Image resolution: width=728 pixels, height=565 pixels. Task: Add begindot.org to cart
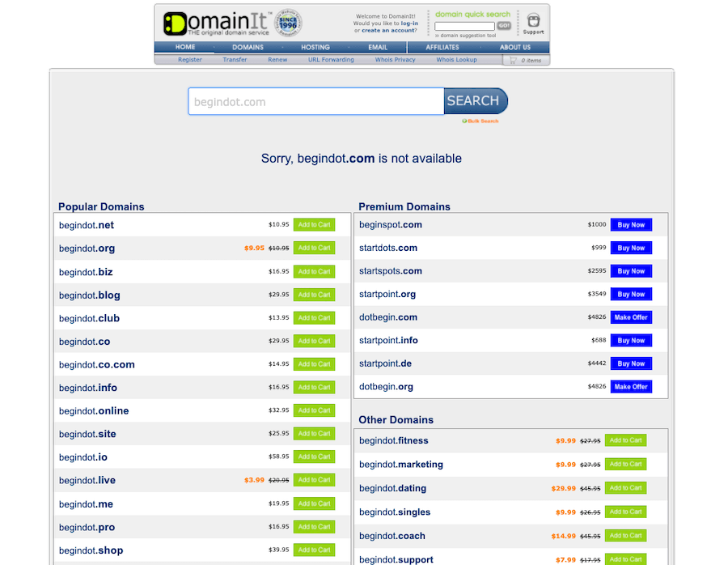pos(315,249)
